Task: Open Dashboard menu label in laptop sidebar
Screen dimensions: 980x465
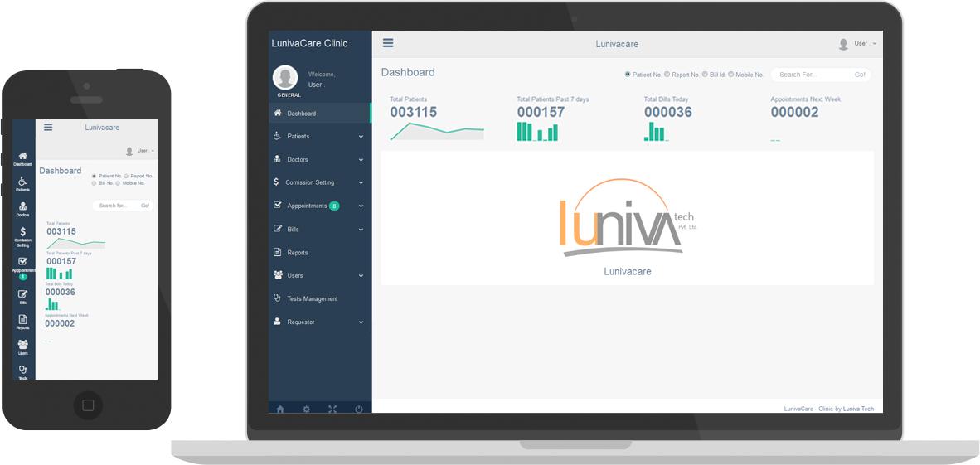Action: 301,114
